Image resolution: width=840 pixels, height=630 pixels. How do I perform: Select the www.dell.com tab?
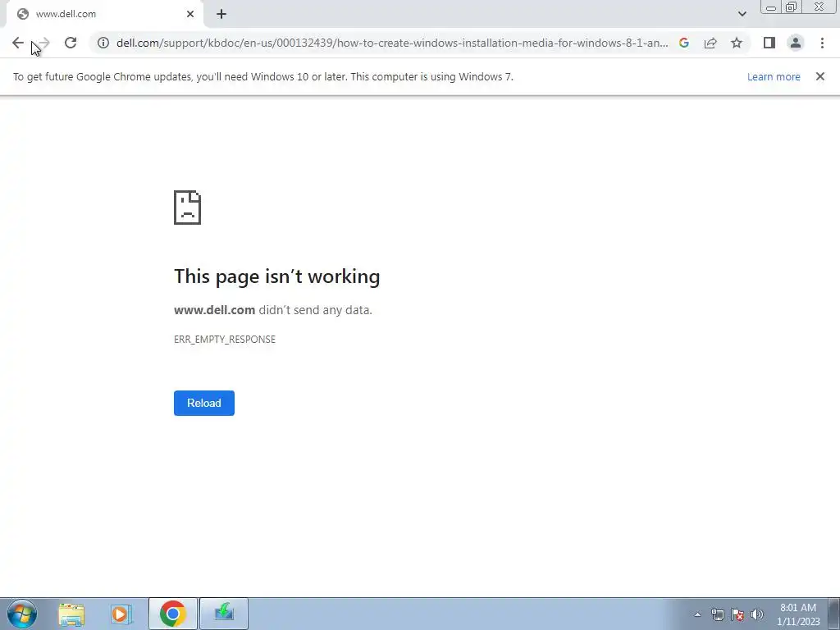point(104,15)
